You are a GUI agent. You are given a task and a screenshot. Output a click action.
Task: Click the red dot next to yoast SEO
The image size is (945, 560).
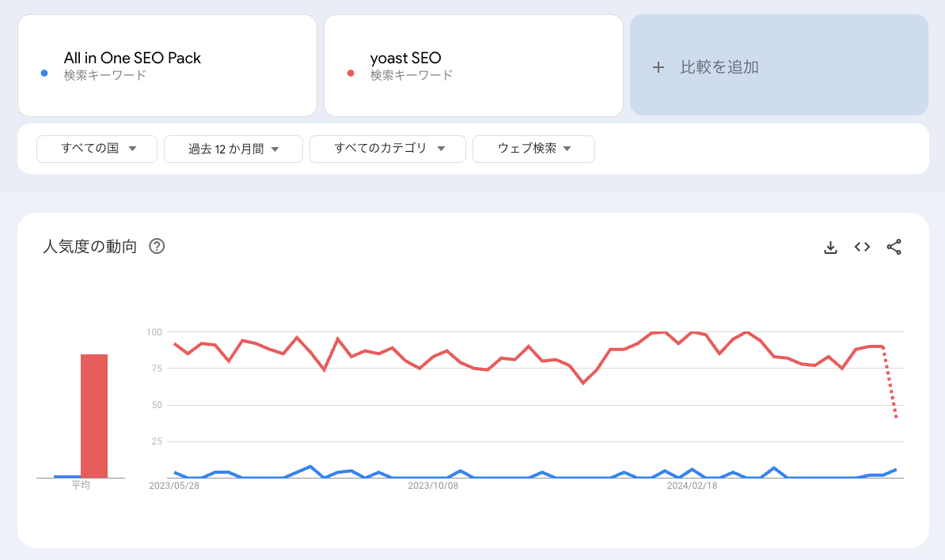pyautogui.click(x=351, y=74)
